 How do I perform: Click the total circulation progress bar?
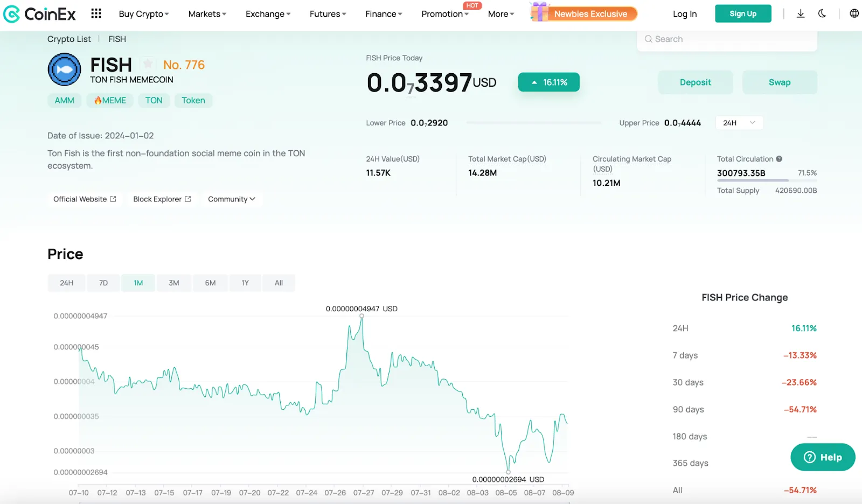point(767,180)
